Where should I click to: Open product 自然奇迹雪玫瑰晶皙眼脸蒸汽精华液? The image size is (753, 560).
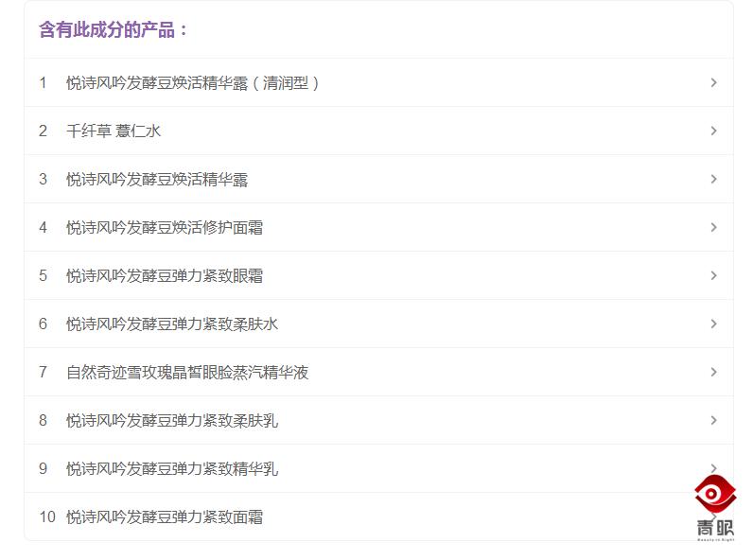(x=378, y=372)
